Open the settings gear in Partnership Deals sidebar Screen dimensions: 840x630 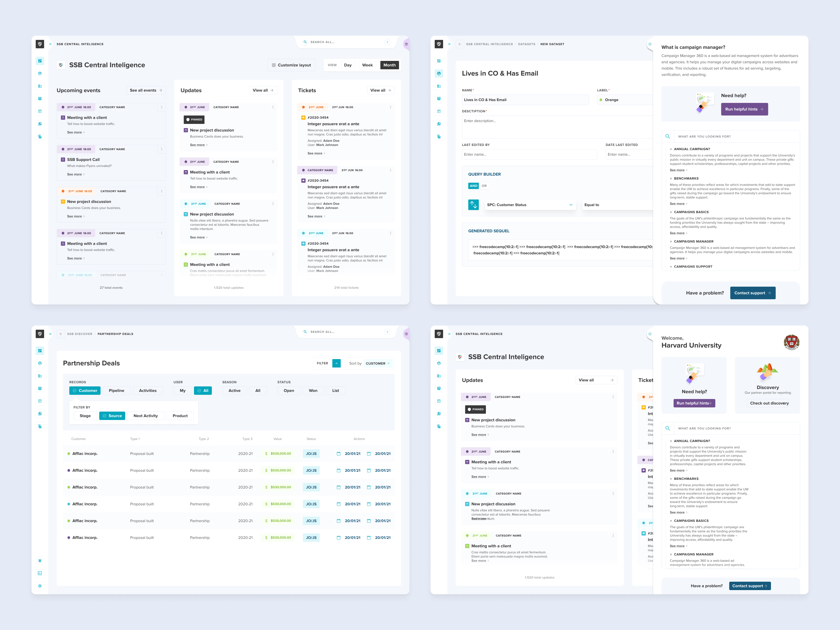(40, 586)
